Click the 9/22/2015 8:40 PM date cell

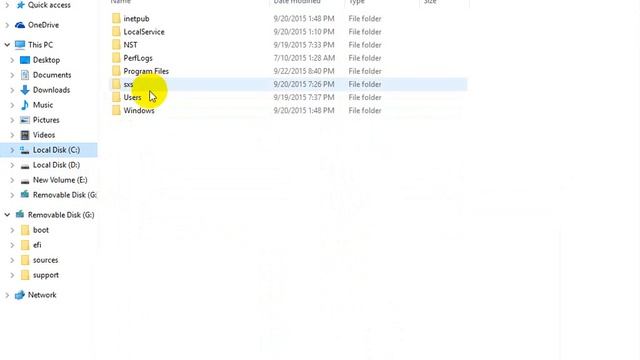(304, 71)
